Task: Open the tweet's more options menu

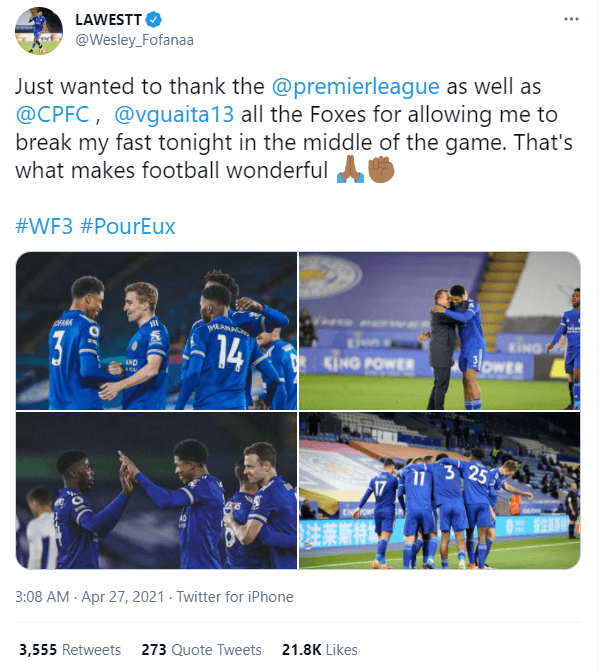Action: click(571, 19)
